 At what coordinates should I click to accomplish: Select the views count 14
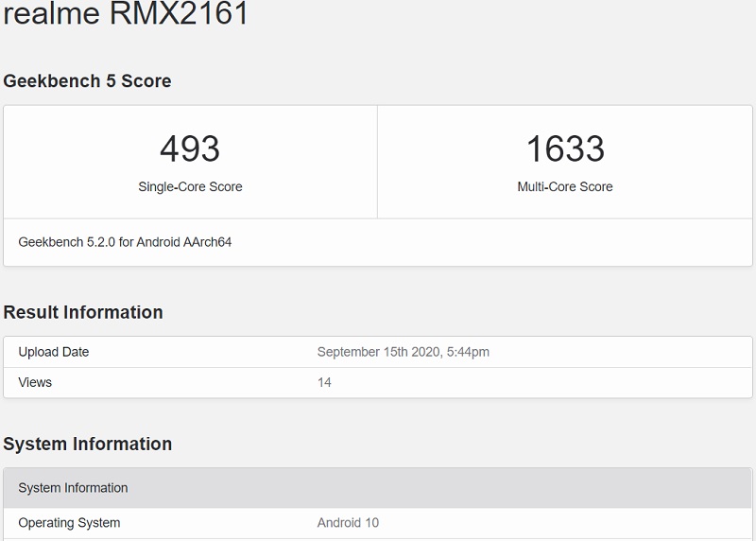tap(324, 383)
